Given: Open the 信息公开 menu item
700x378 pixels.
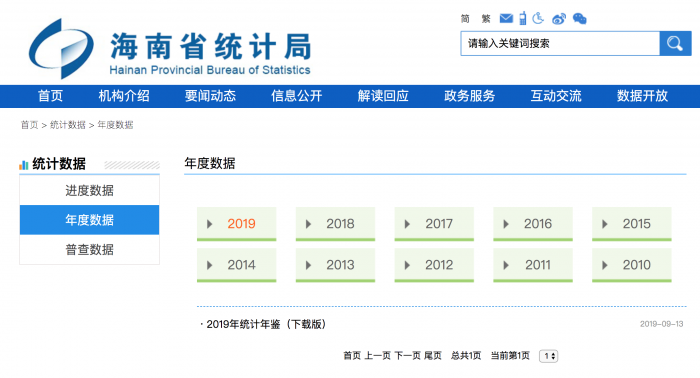Looking at the screenshot, I should click(296, 96).
